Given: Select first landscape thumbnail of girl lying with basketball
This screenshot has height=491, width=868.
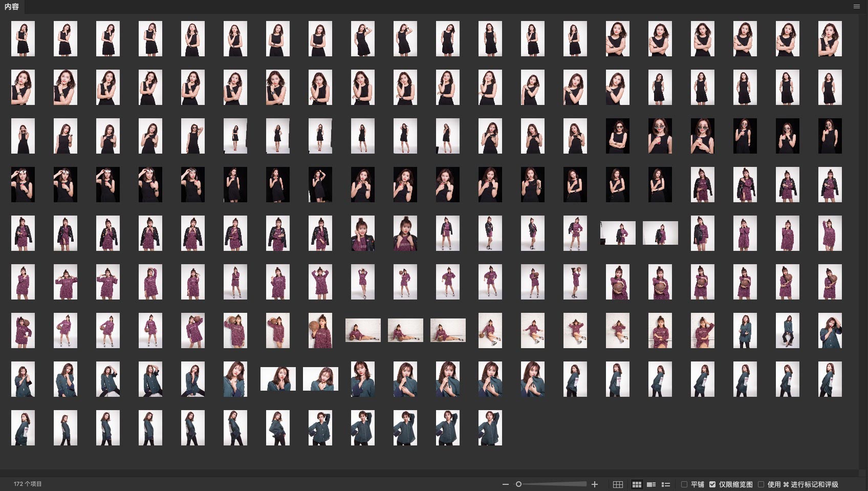Looking at the screenshot, I should click(x=363, y=330).
